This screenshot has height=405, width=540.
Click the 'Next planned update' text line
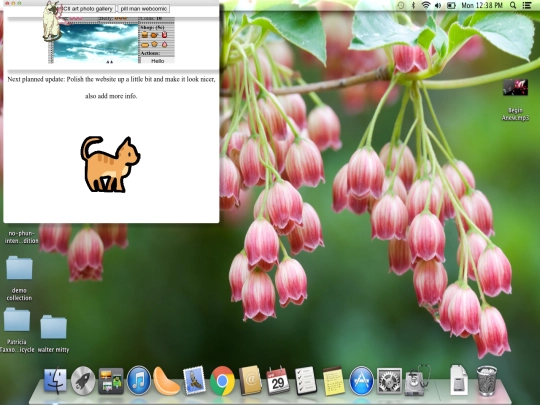coord(111,79)
